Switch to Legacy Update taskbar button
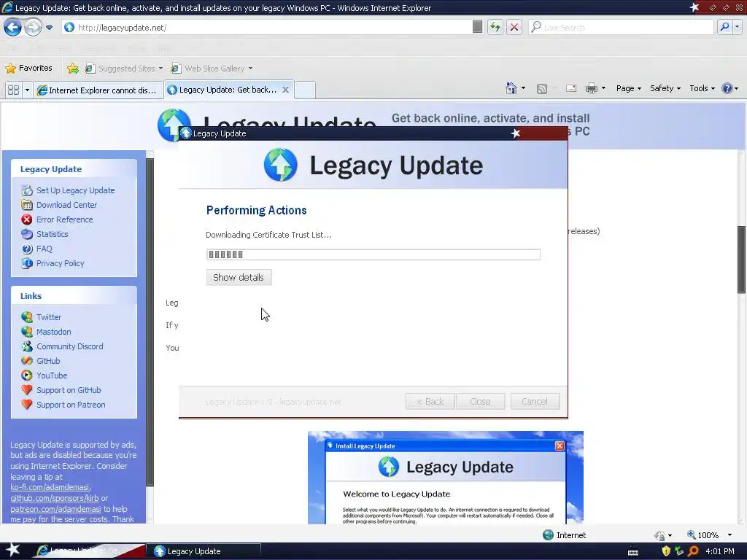Image resolution: width=747 pixels, height=560 pixels. pos(203,551)
